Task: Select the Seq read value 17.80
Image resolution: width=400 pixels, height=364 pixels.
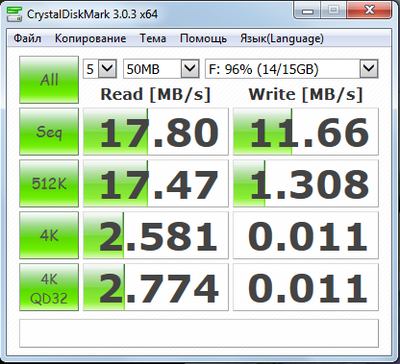Action: coord(156,132)
